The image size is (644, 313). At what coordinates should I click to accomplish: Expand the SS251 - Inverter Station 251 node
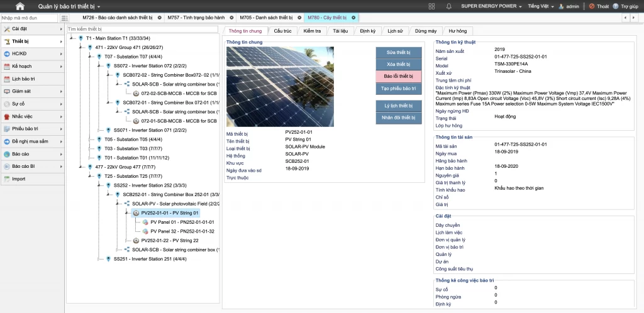coord(99,259)
